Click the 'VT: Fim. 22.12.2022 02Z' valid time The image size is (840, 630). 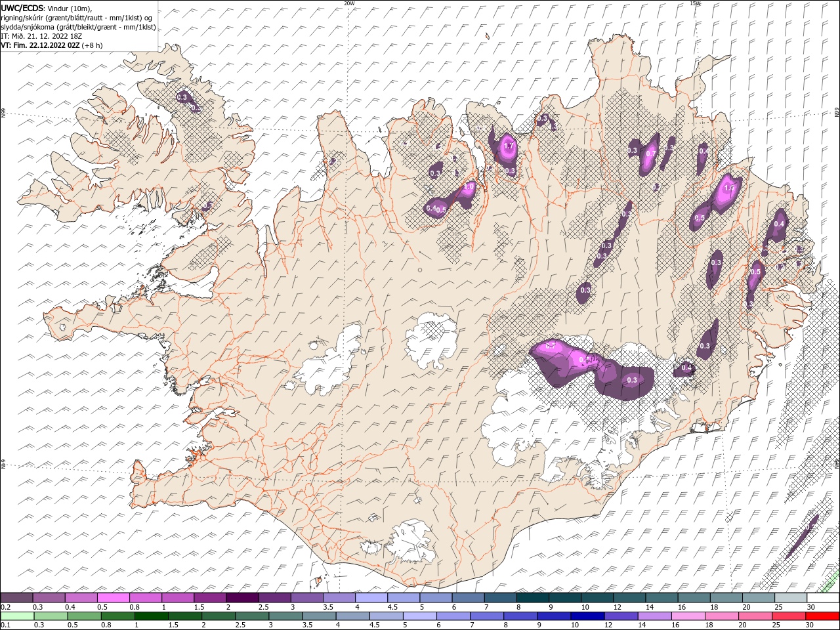tap(40, 45)
